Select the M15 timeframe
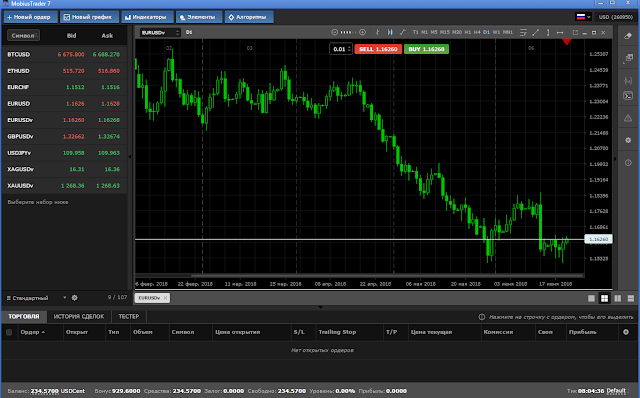Screen dimensions: 640x398 (x=445, y=32)
